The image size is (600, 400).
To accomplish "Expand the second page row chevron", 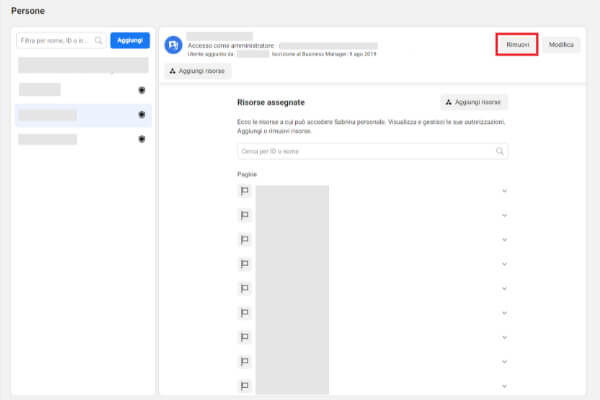I will pyautogui.click(x=503, y=215).
